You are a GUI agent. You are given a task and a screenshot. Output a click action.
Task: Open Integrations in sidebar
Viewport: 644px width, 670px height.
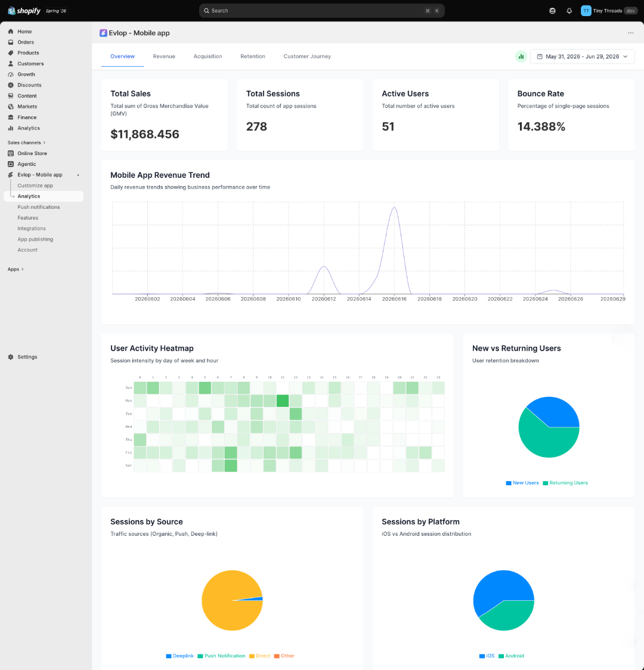point(32,229)
